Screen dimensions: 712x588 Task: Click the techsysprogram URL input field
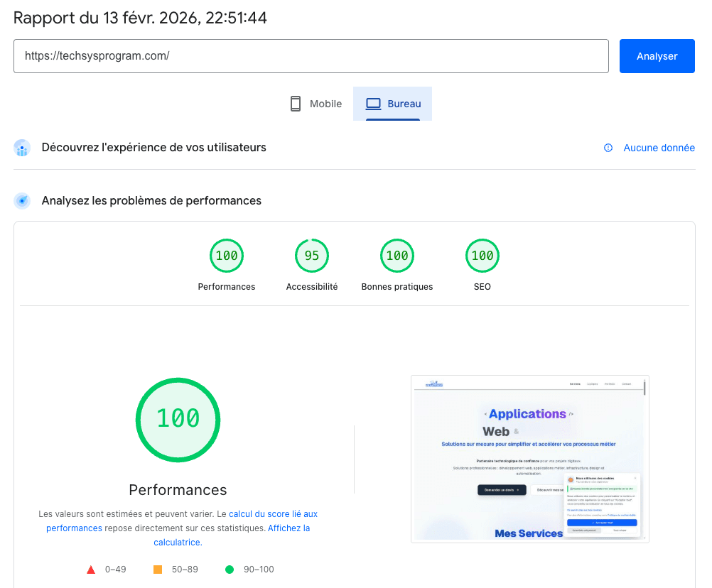[x=311, y=55]
